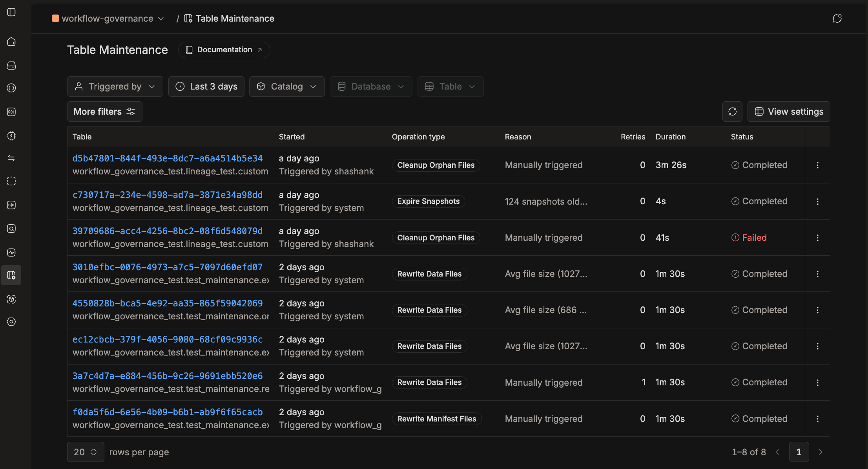
Task: Open operation 39709686-acc4-4256-8bc2-08f6d548079d
Action: tap(168, 231)
